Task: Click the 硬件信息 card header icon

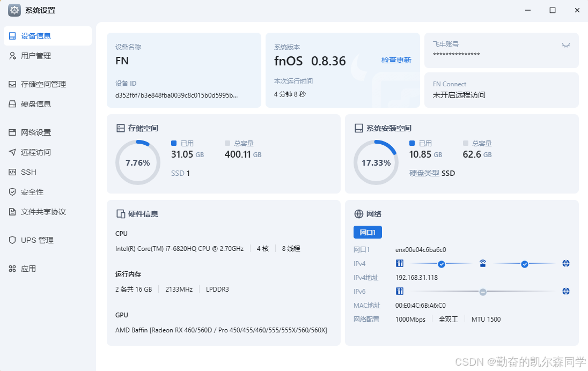Action: pyautogui.click(x=120, y=214)
